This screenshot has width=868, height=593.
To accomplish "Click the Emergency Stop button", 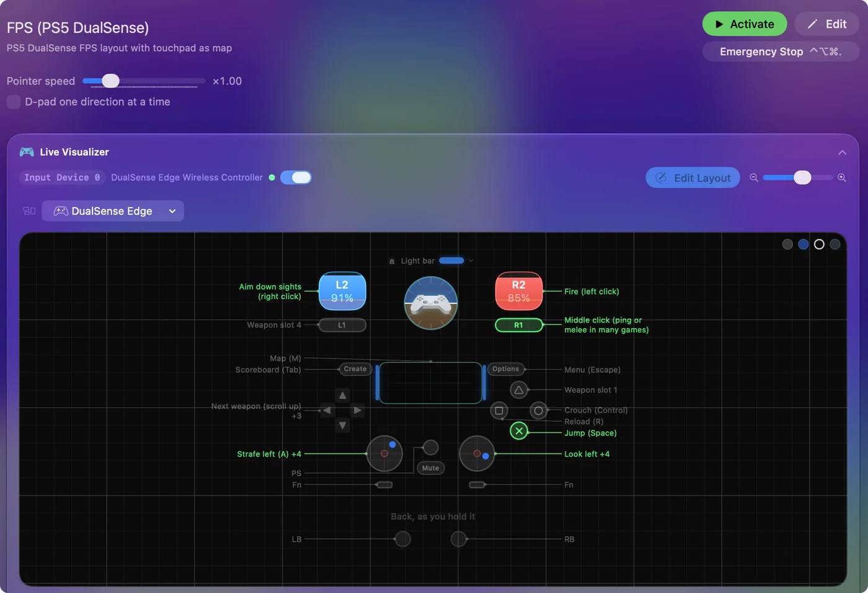I will click(781, 51).
